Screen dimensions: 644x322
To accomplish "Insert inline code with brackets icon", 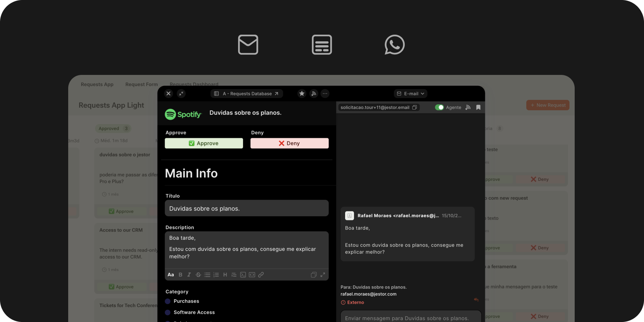I will [252, 275].
